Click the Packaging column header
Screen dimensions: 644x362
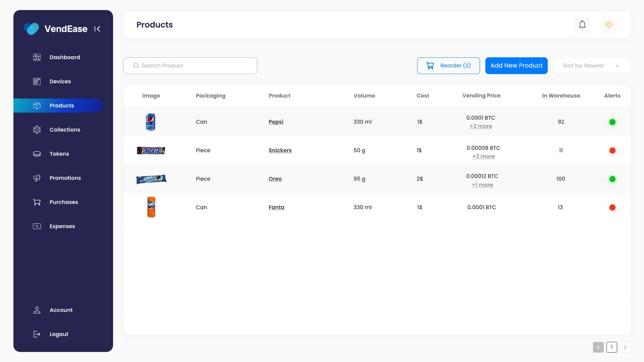click(x=211, y=96)
